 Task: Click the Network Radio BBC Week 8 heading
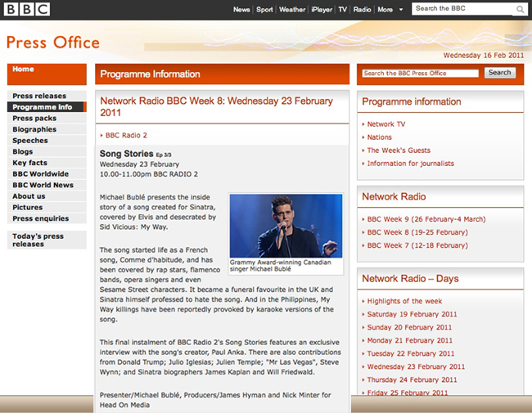[x=216, y=107]
